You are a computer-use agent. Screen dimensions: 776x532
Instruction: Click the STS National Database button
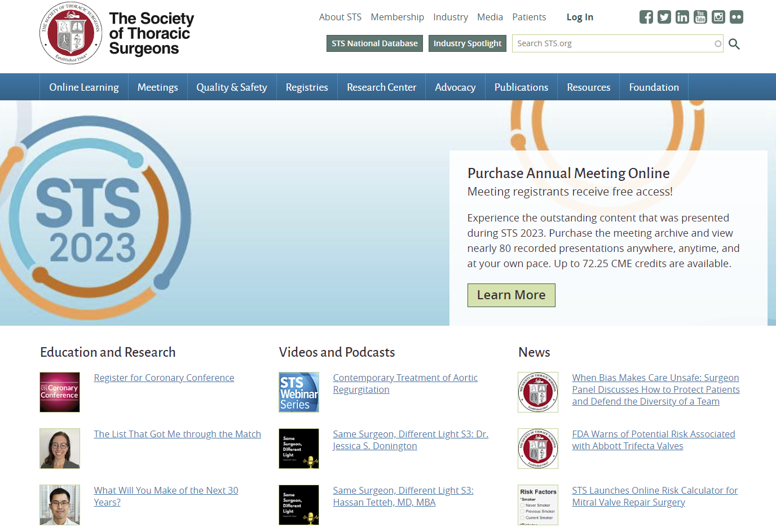(374, 43)
